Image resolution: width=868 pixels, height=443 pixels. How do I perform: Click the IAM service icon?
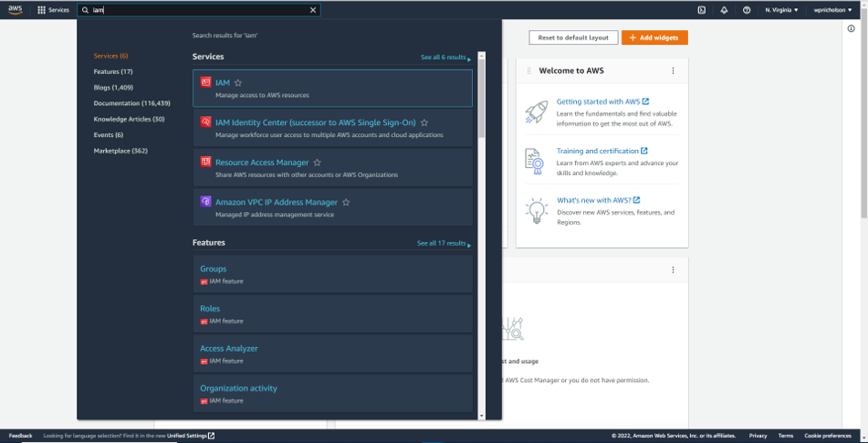tap(206, 83)
